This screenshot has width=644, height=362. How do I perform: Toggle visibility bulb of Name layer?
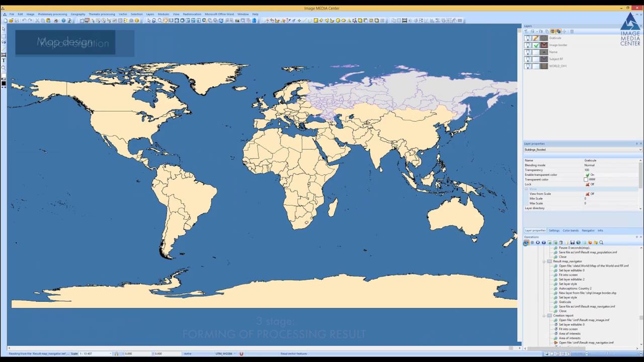(x=528, y=52)
